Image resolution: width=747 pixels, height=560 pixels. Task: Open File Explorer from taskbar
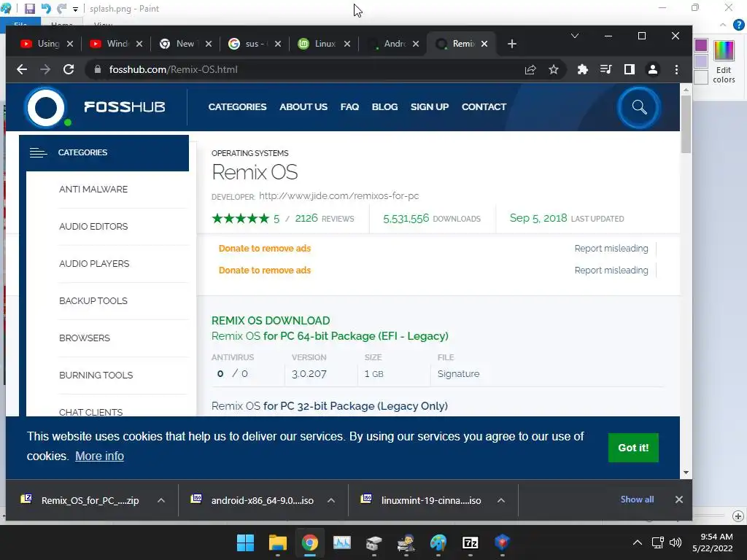(278, 542)
